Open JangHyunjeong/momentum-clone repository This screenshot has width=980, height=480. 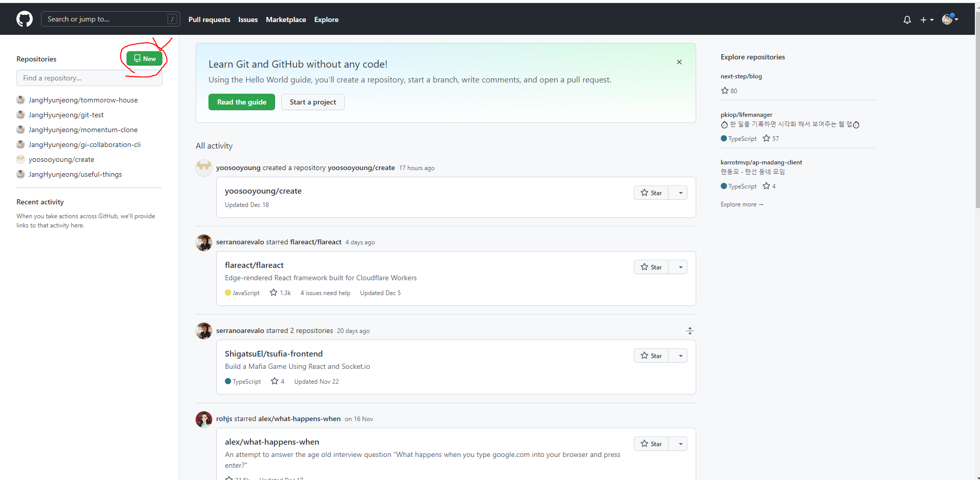coord(83,130)
